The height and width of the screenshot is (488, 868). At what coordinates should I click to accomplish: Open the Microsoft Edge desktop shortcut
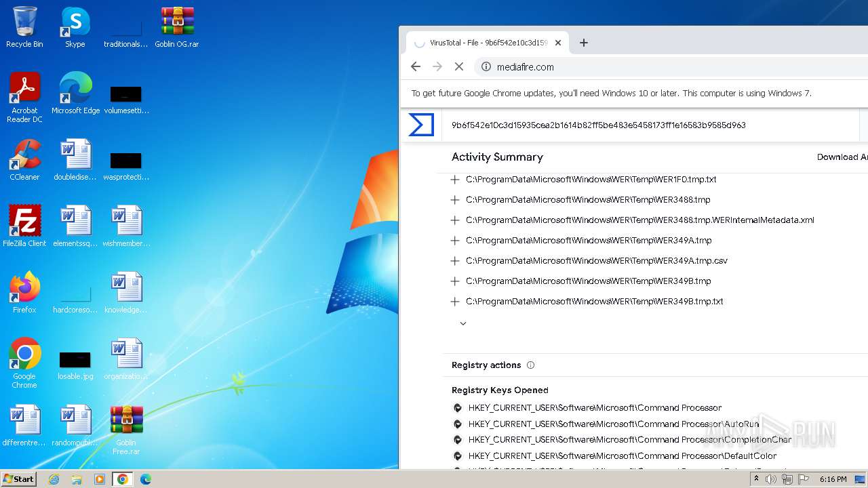click(x=75, y=94)
